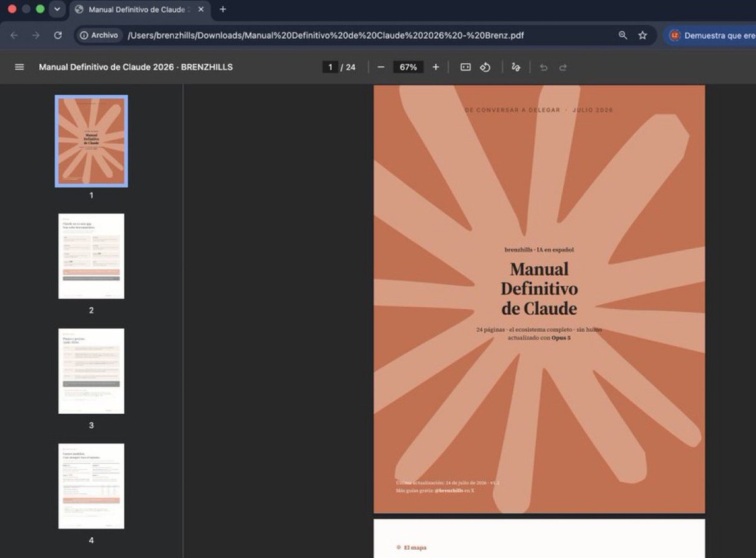
Task: Click the fit to page icon
Action: point(466,67)
